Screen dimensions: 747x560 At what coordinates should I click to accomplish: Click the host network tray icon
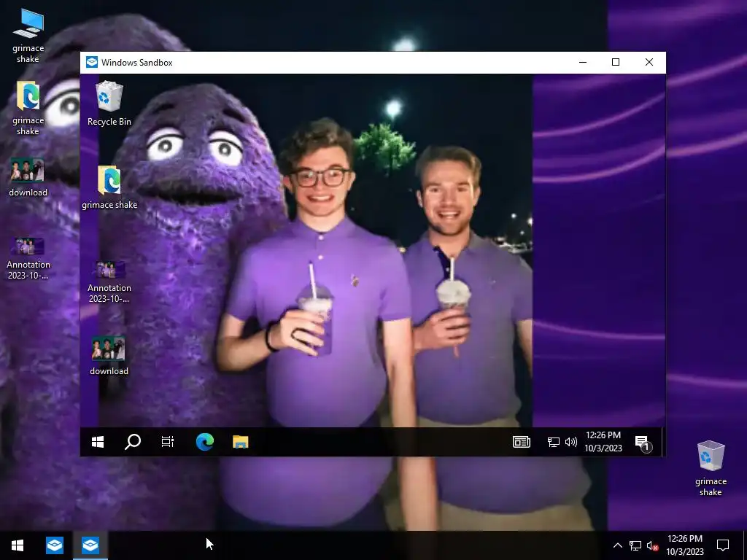(635, 545)
